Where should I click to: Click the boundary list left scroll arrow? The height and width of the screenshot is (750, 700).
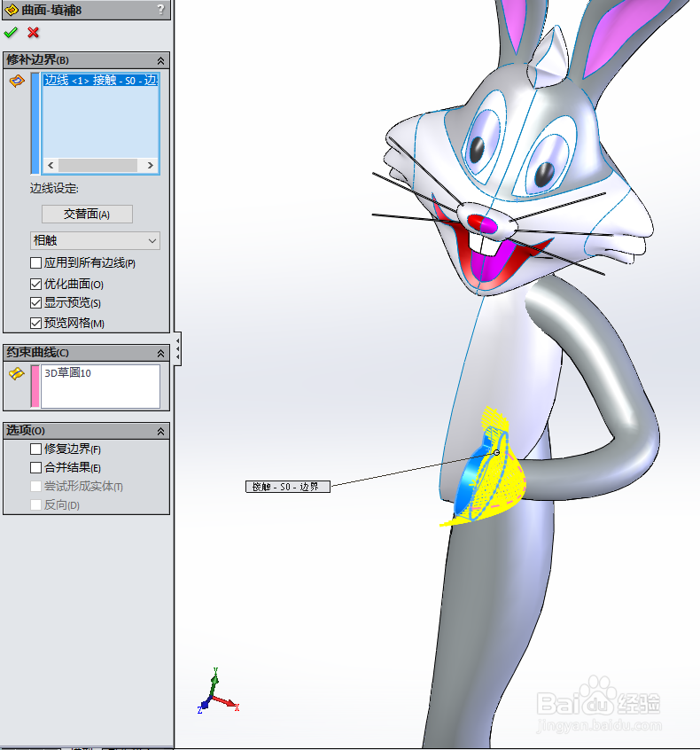[51, 166]
